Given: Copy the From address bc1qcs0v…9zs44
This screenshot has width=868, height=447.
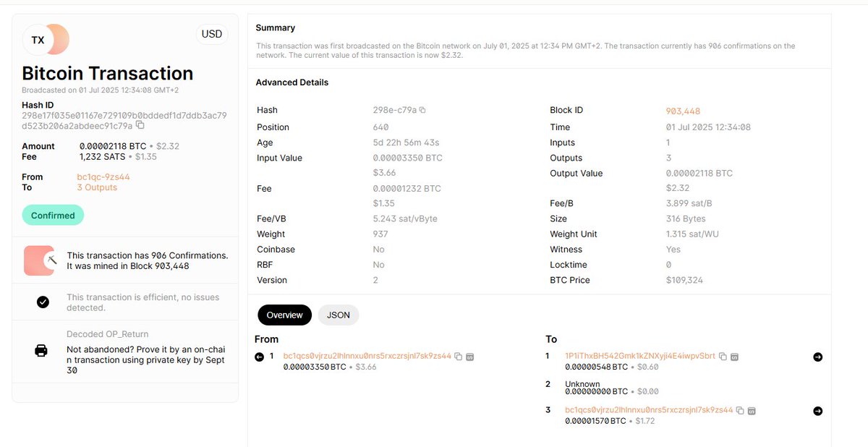Looking at the screenshot, I should [x=458, y=357].
